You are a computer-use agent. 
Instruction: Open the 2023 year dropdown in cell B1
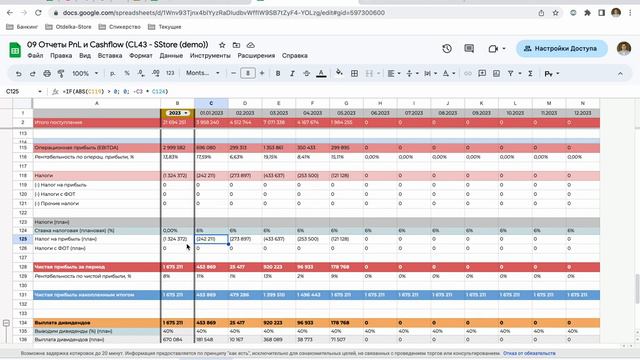click(x=178, y=113)
